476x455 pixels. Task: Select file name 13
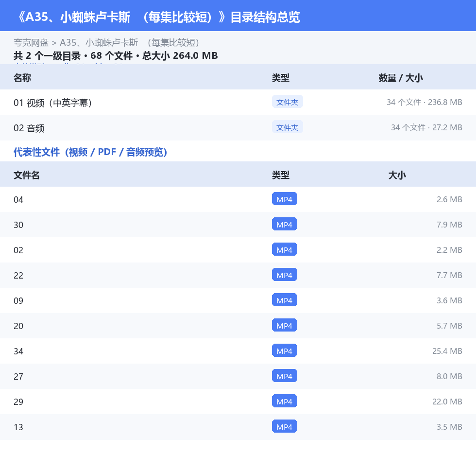18,427
